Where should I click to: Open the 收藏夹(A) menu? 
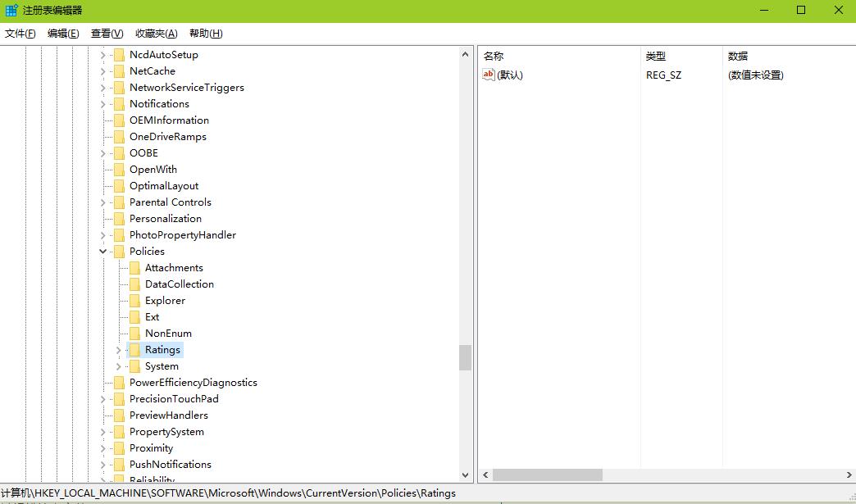coord(156,34)
